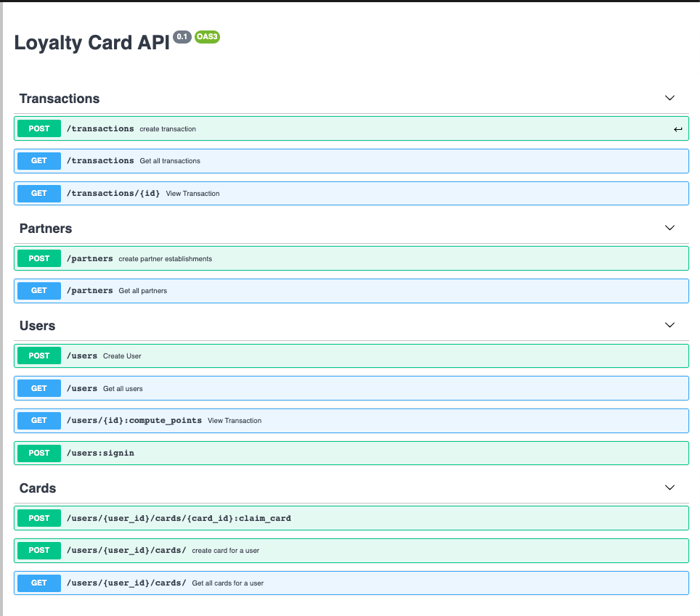The width and height of the screenshot is (700, 616).
Task: Open the POST /partners path
Action: pos(90,259)
